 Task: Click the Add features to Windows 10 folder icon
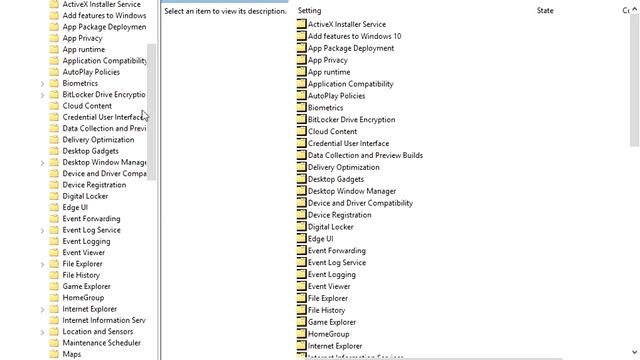[x=301, y=36]
